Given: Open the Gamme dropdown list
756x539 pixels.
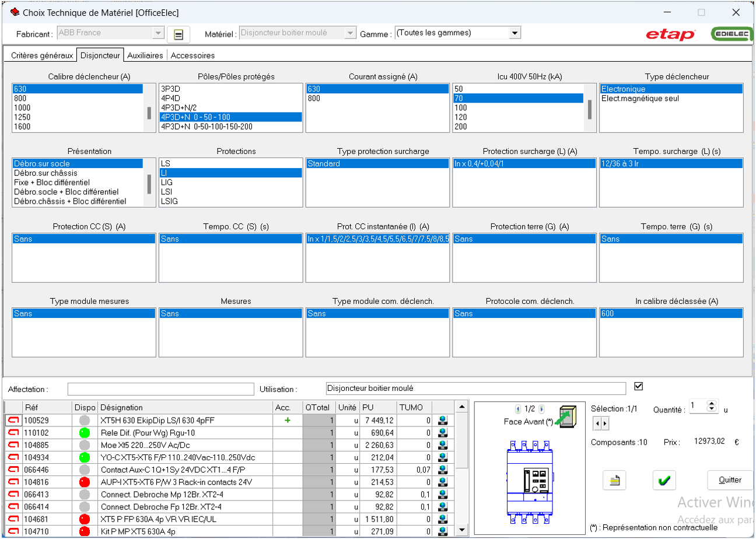Looking at the screenshot, I should tap(514, 33).
